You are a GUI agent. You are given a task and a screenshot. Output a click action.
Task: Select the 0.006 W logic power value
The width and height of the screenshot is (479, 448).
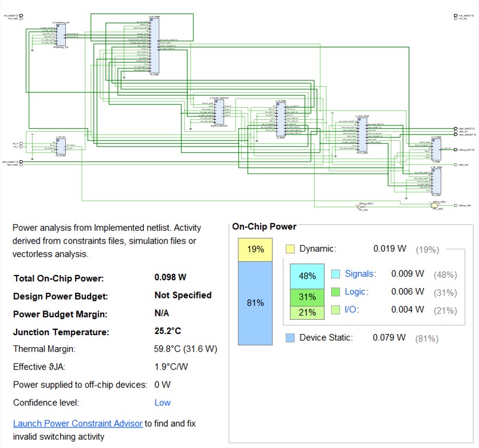407,292
